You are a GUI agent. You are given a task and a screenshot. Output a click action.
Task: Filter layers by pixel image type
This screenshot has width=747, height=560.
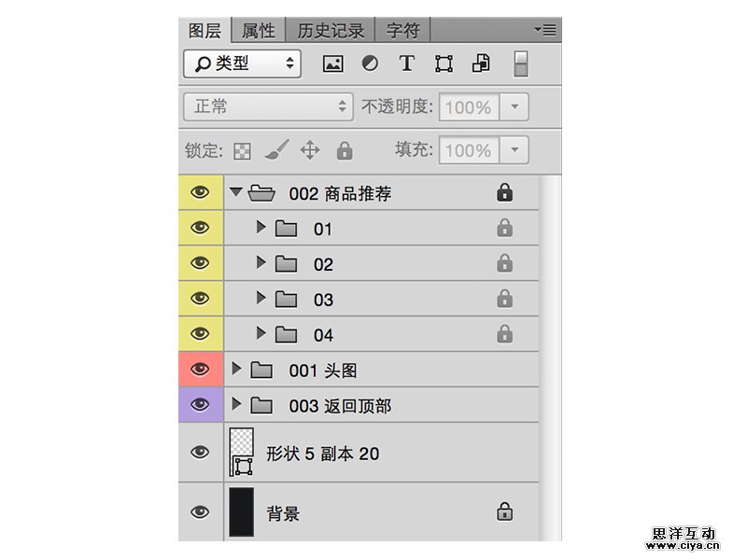332,63
